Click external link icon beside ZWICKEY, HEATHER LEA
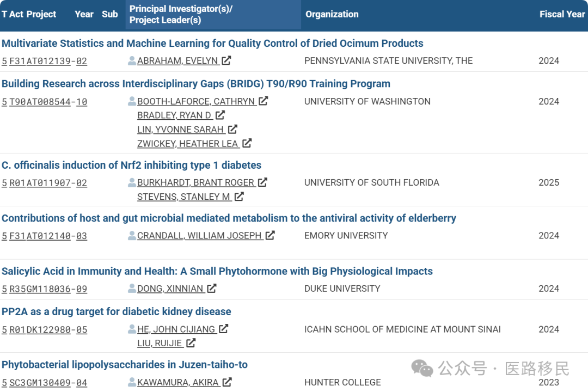The width and height of the screenshot is (588, 392). (247, 143)
